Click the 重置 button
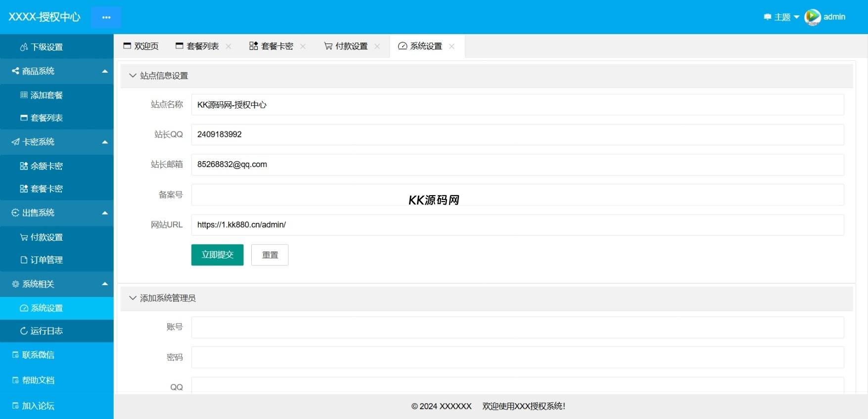This screenshot has height=419, width=868. pos(270,255)
